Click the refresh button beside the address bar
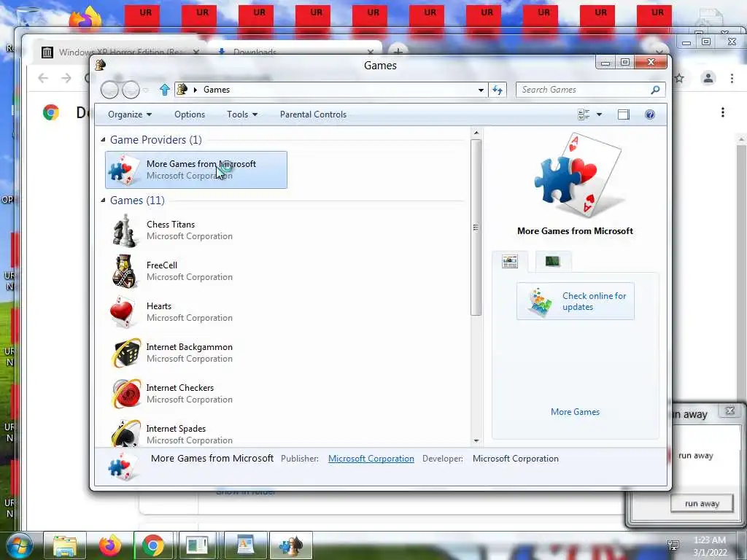The image size is (747, 560). point(498,90)
